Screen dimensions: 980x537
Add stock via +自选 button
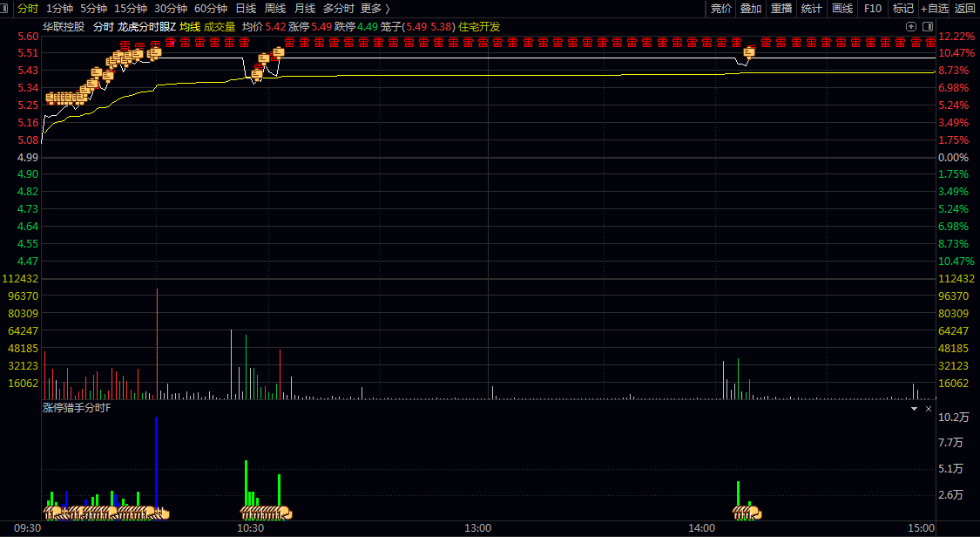point(935,8)
